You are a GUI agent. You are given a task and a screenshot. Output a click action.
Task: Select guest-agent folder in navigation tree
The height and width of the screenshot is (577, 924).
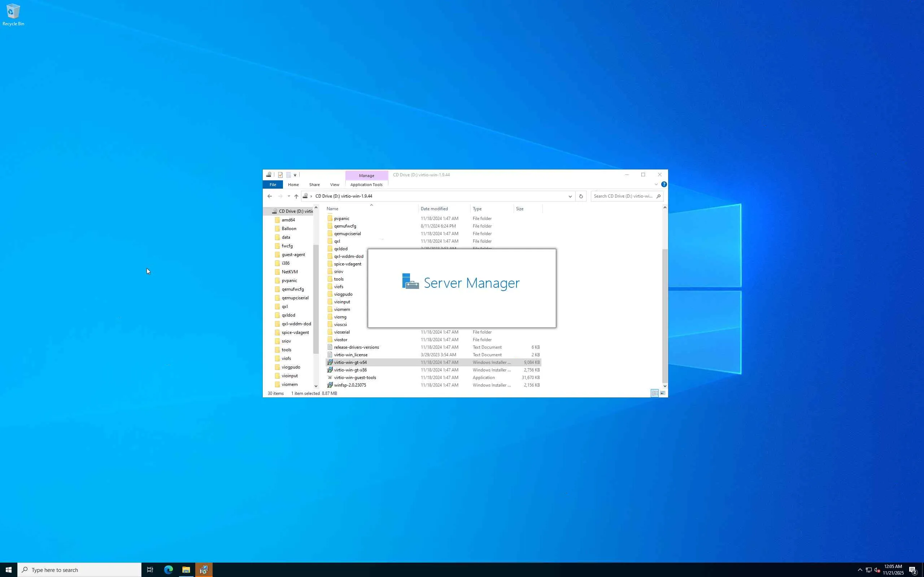tap(293, 255)
